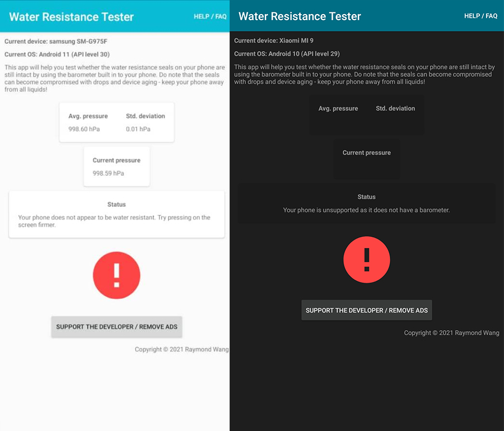
Task: Click the Raymond Wang copyright text, dark screen
Action: point(451,333)
